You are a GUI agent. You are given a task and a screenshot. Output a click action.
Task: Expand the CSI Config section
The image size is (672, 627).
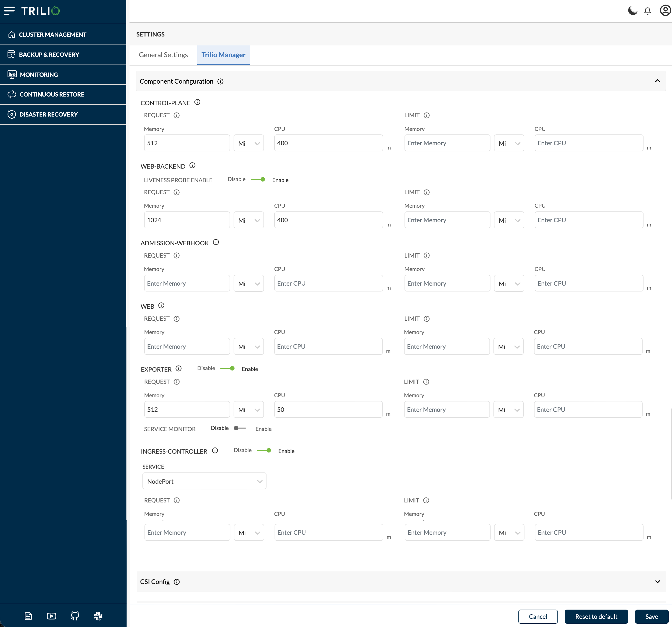(x=657, y=581)
